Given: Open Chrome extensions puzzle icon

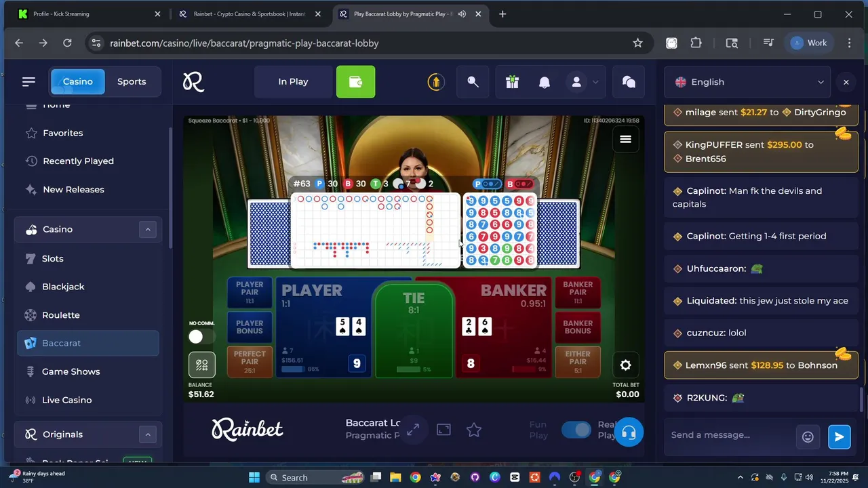Looking at the screenshot, I should pos(696,43).
